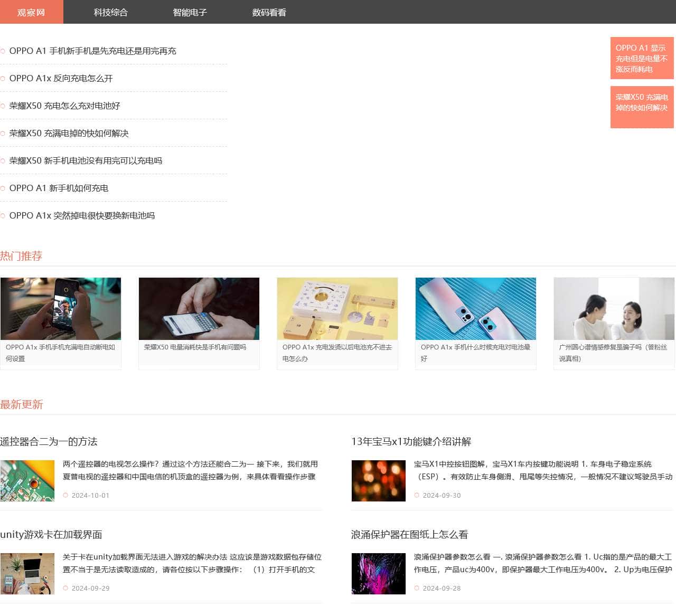Open article OPPO A1 手机新手机是先充电还是用完再充
Viewport: 676px width, 616px height.
click(x=92, y=51)
